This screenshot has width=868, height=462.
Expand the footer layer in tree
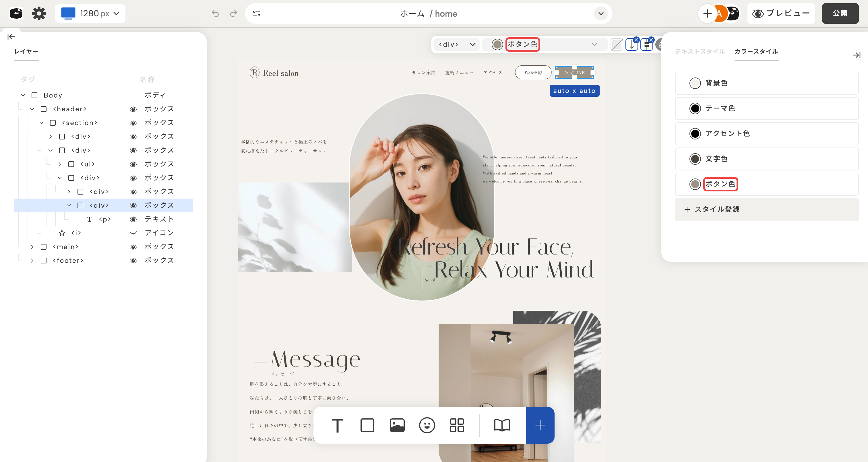pyautogui.click(x=32, y=261)
